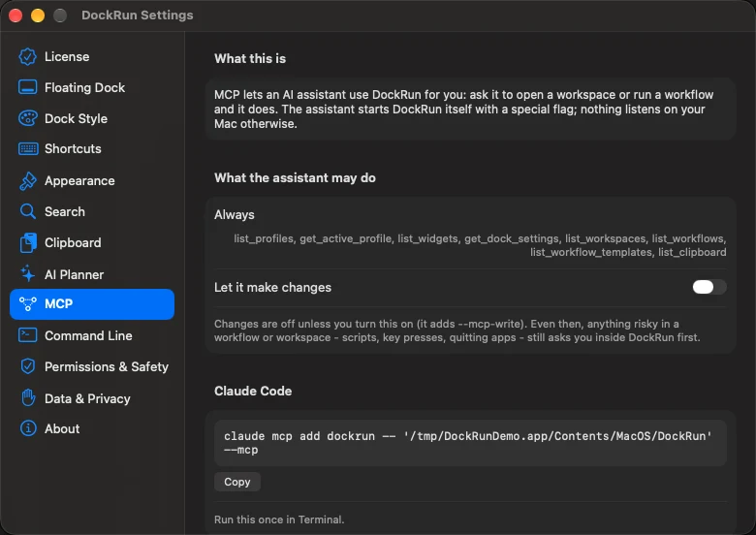Select the MCP label in sidebar
Image resolution: width=756 pixels, height=535 pixels.
pyautogui.click(x=58, y=304)
